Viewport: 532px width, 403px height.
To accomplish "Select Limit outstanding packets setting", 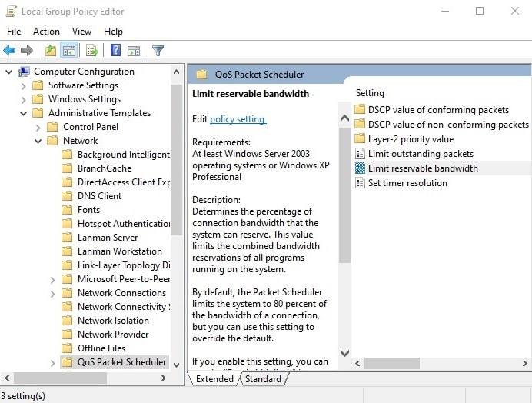I will (421, 154).
